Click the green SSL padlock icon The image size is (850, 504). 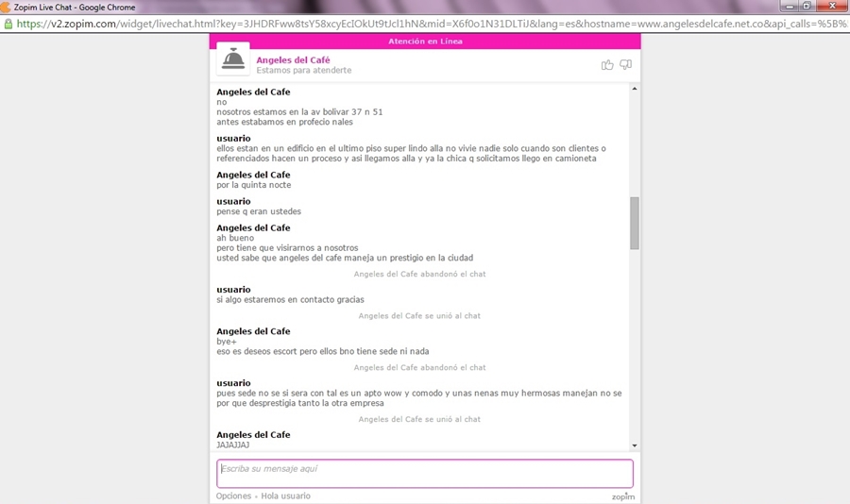pos(8,23)
